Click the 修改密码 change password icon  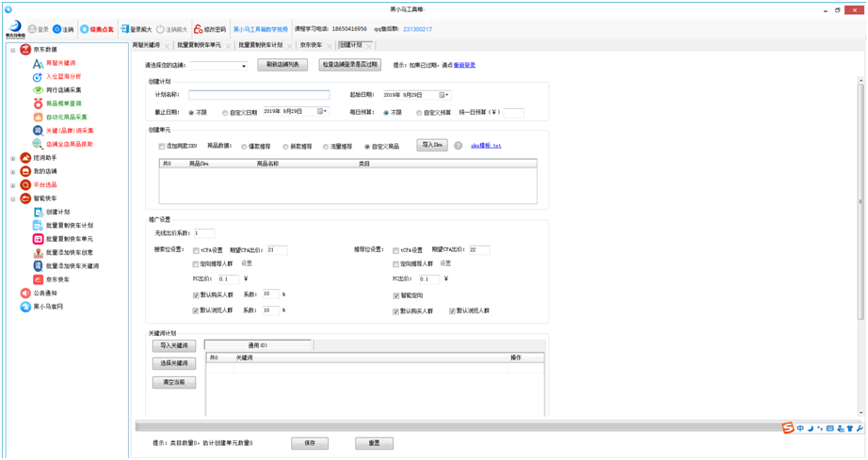click(199, 29)
